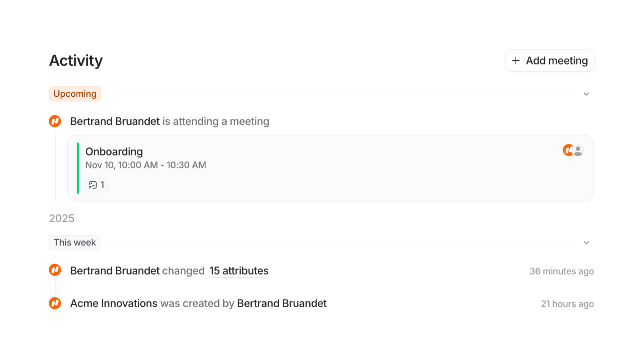644x358 pixels.
Task: Click the 21 hours ago timestamp
Action: coord(567,304)
